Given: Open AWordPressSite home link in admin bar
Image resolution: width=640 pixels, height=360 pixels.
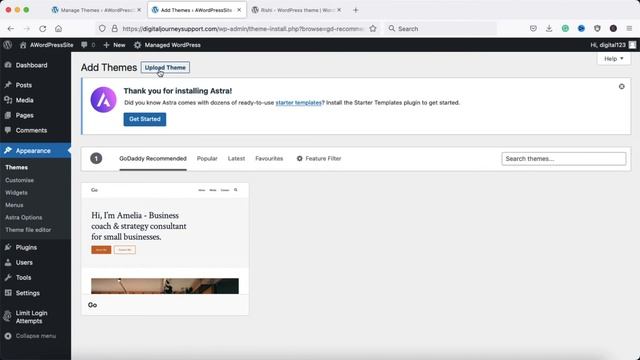Looking at the screenshot, I should (47, 45).
